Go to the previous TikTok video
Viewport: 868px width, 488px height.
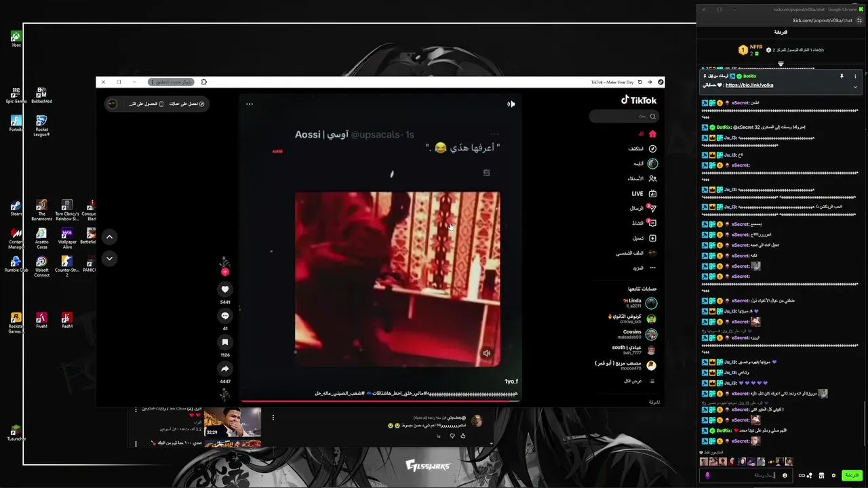[109, 237]
